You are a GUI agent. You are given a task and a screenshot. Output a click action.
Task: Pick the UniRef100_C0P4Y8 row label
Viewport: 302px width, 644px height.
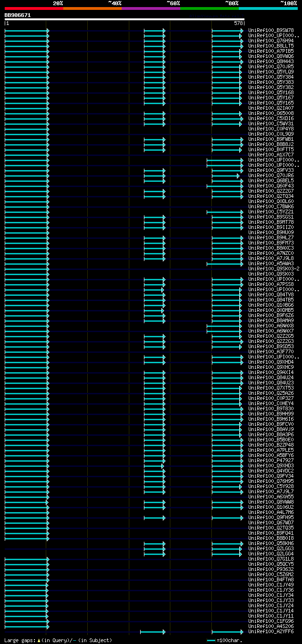(271, 129)
